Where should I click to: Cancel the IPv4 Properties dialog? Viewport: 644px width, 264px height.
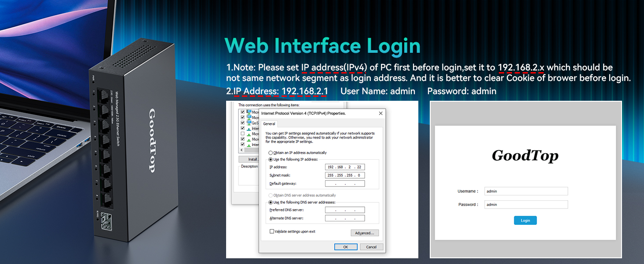coord(372,247)
